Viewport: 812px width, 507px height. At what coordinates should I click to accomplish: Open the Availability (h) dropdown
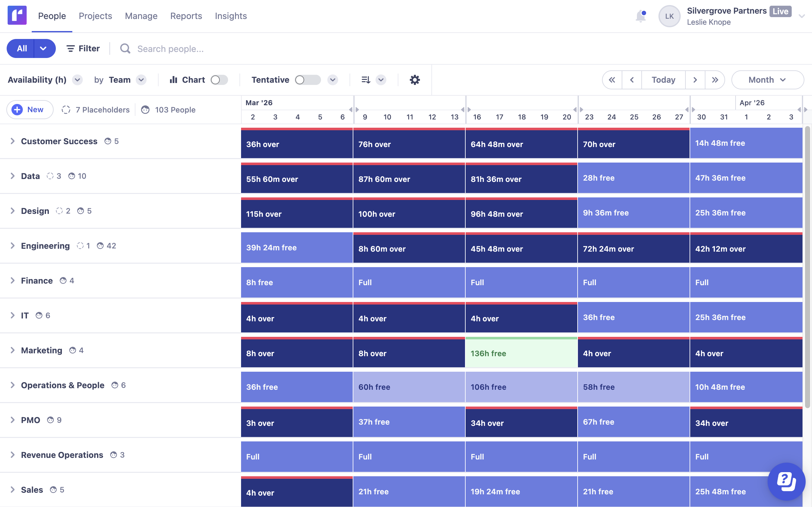coord(77,80)
